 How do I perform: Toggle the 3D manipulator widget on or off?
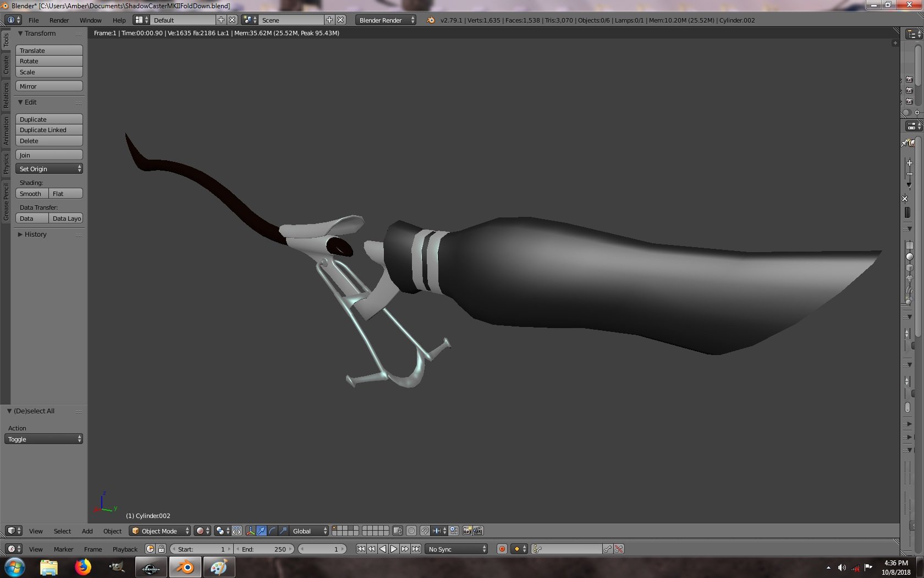click(x=250, y=531)
